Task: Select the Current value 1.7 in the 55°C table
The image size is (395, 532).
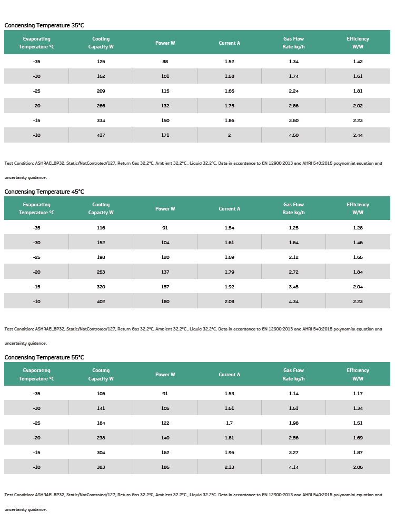Action: point(229,423)
